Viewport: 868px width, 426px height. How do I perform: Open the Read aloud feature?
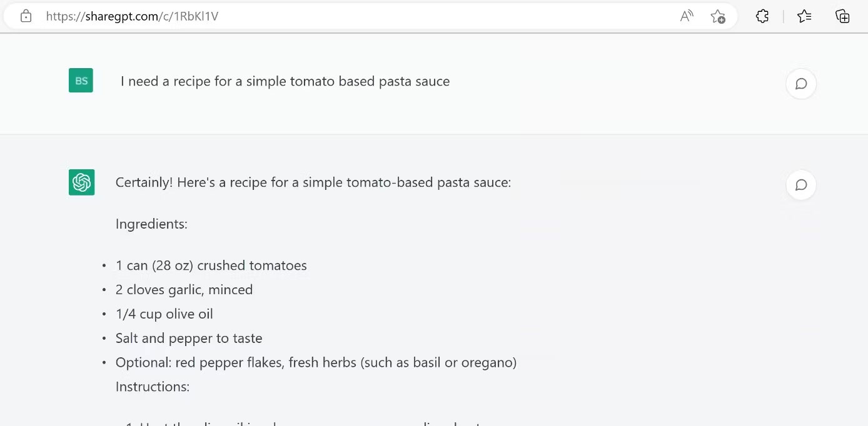click(687, 16)
